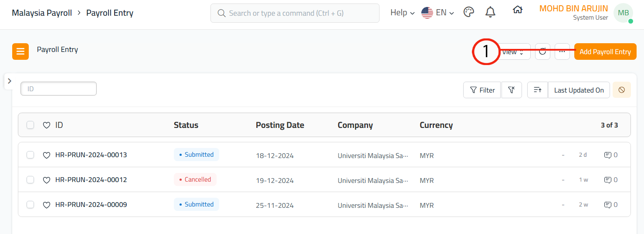Toggle sort direction icon button
The width and height of the screenshot is (644, 234).
tap(537, 90)
